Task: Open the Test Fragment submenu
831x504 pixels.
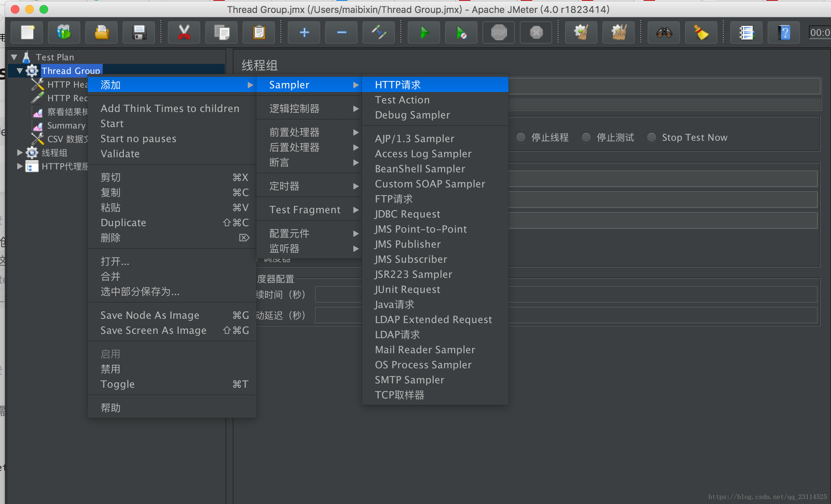Action: [x=309, y=210]
